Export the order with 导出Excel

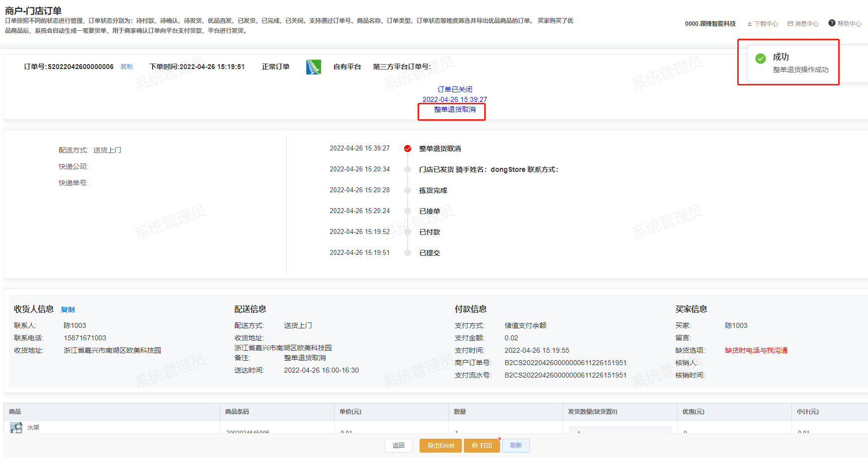pos(440,446)
